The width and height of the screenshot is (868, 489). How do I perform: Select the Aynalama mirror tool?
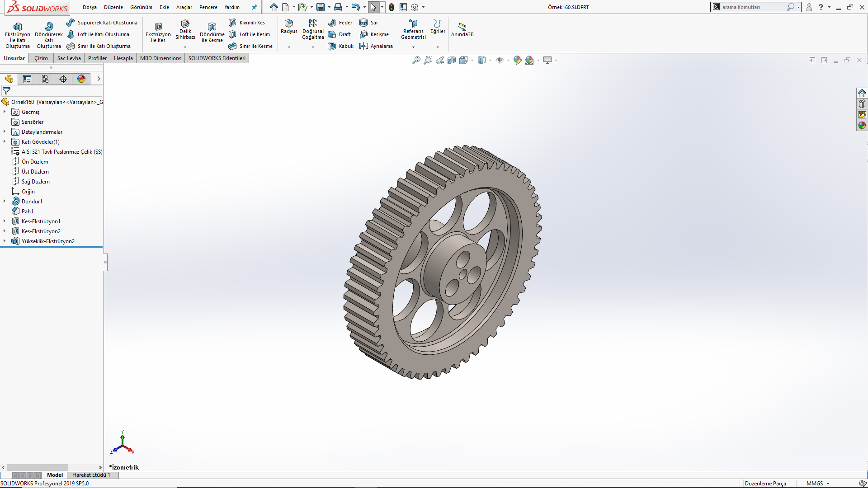coord(376,46)
